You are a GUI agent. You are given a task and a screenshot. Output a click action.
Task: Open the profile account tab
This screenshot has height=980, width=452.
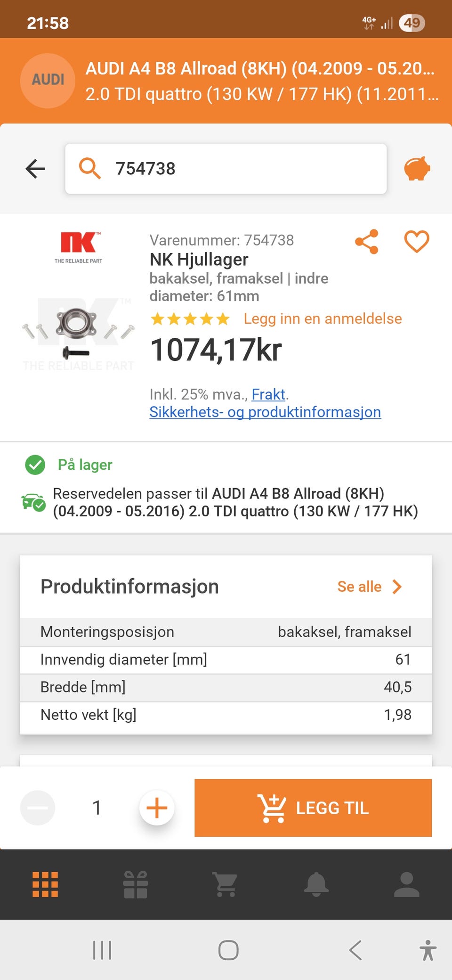[407, 884]
